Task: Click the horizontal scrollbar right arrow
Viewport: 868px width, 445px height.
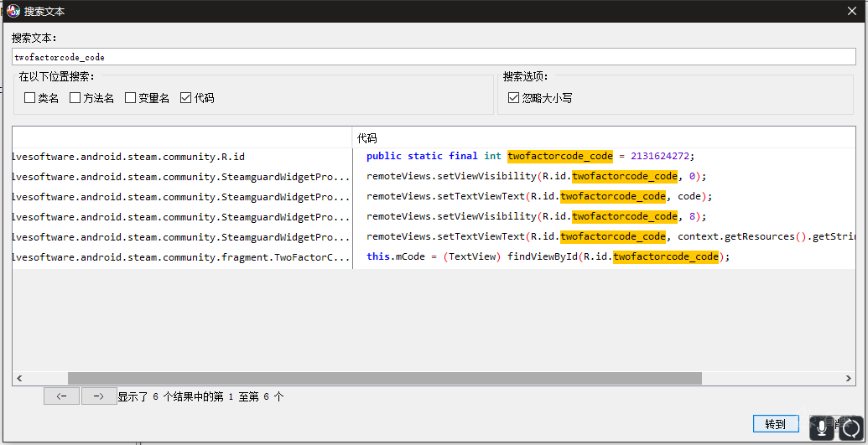Action: click(x=849, y=379)
